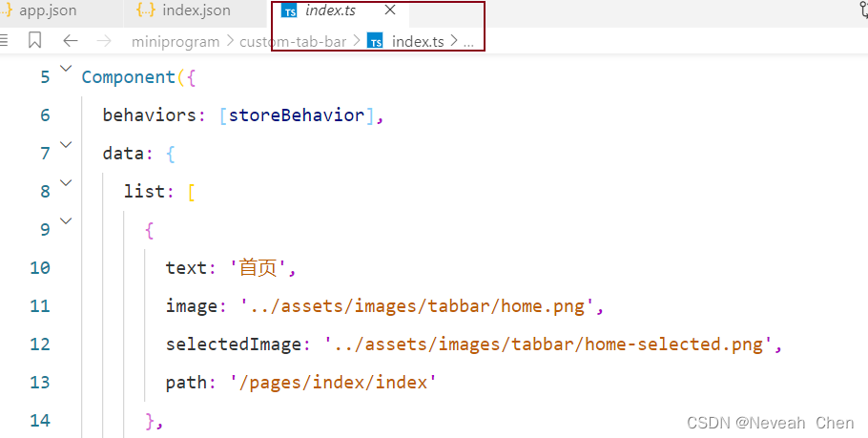
Task: Click the data property on line 7
Action: (x=124, y=154)
